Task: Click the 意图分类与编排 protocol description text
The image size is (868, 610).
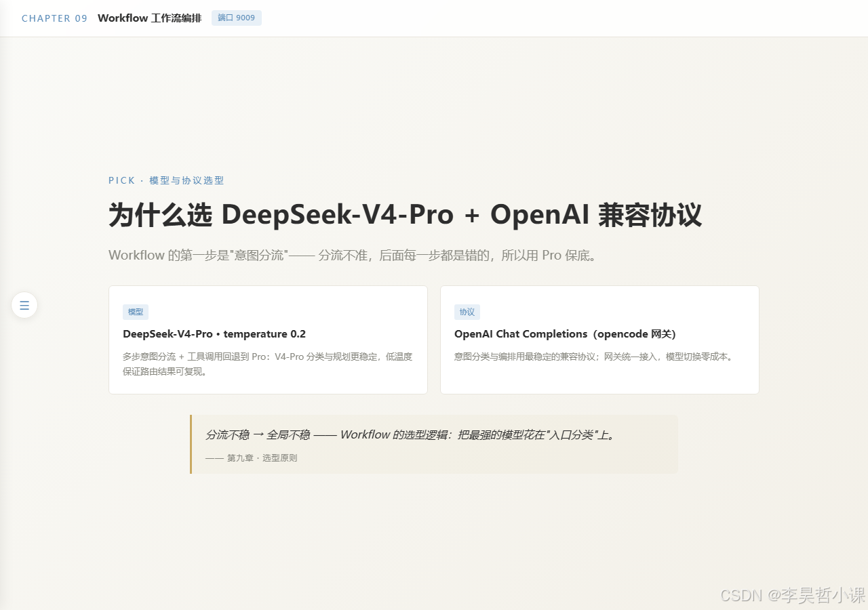Action: click(593, 357)
